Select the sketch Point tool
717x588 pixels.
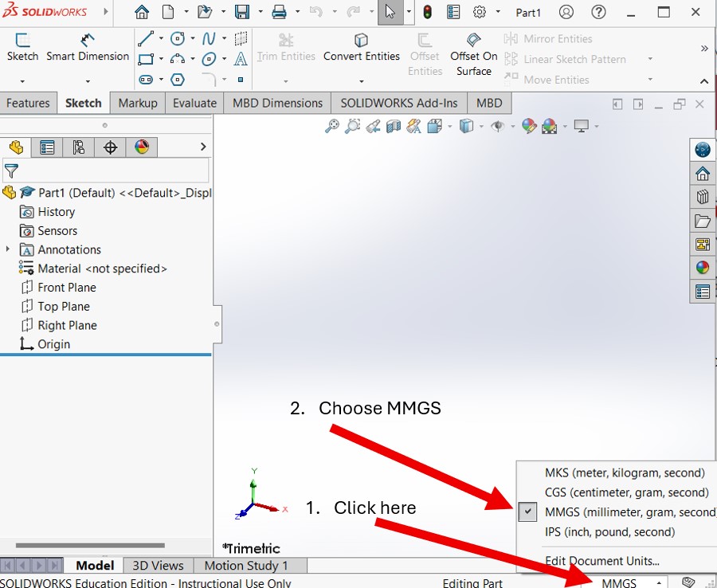(x=241, y=80)
